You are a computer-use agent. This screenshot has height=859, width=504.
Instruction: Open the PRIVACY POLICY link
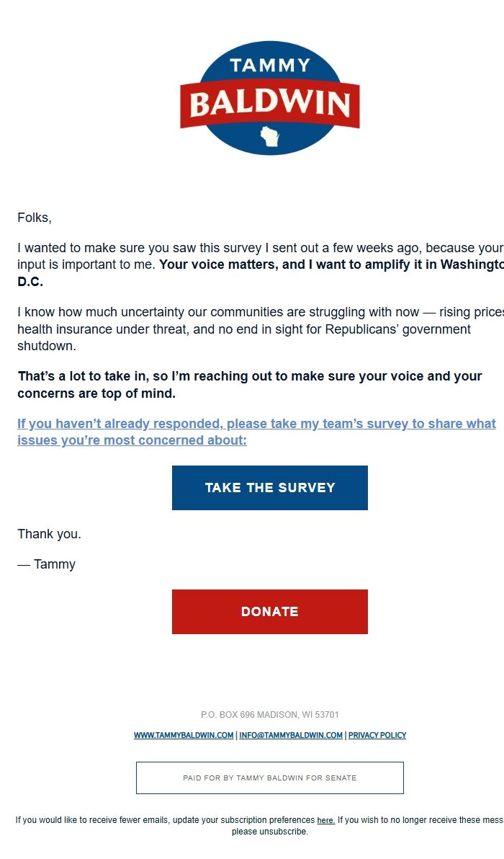point(377,736)
